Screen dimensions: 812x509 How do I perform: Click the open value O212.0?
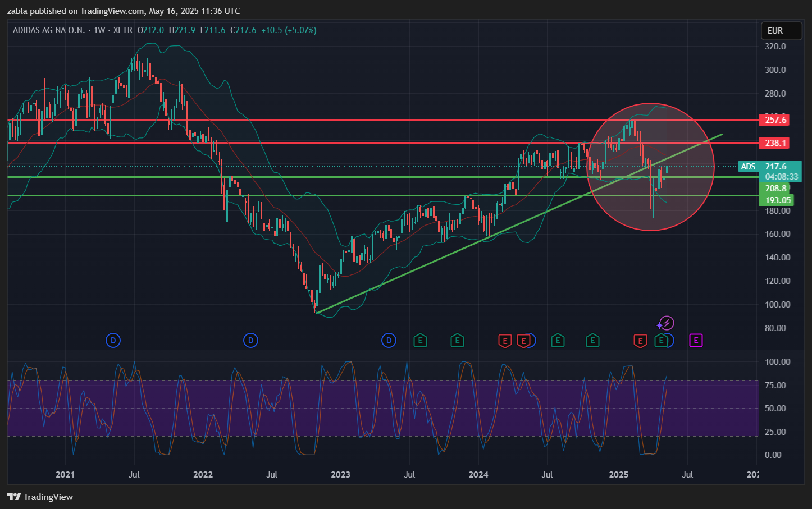click(x=150, y=30)
